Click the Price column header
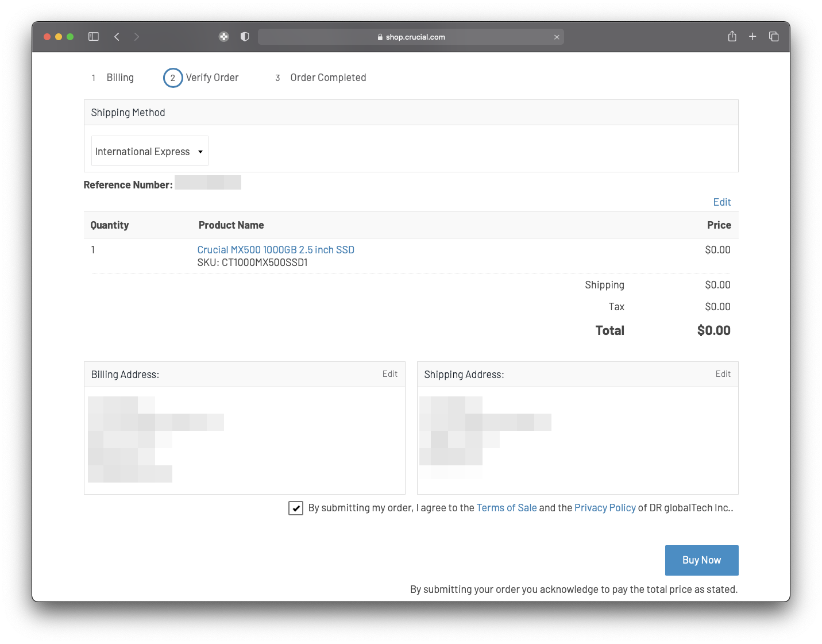The width and height of the screenshot is (822, 644). (719, 225)
